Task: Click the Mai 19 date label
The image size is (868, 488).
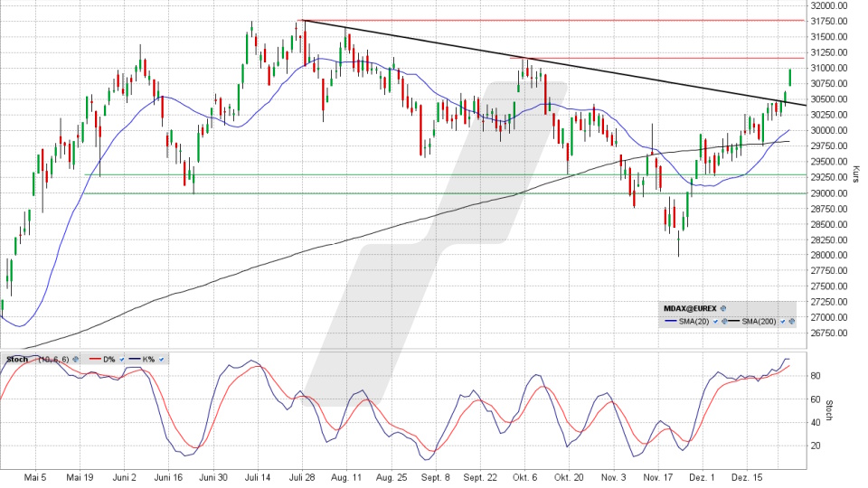Action: coord(80,477)
